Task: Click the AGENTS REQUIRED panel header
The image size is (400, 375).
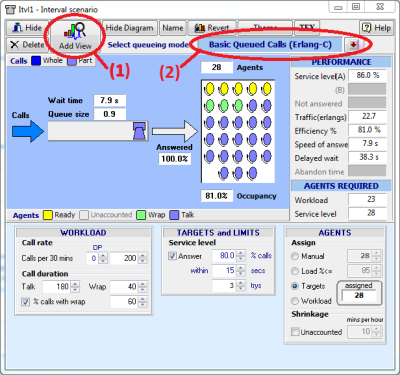Action: click(x=341, y=186)
